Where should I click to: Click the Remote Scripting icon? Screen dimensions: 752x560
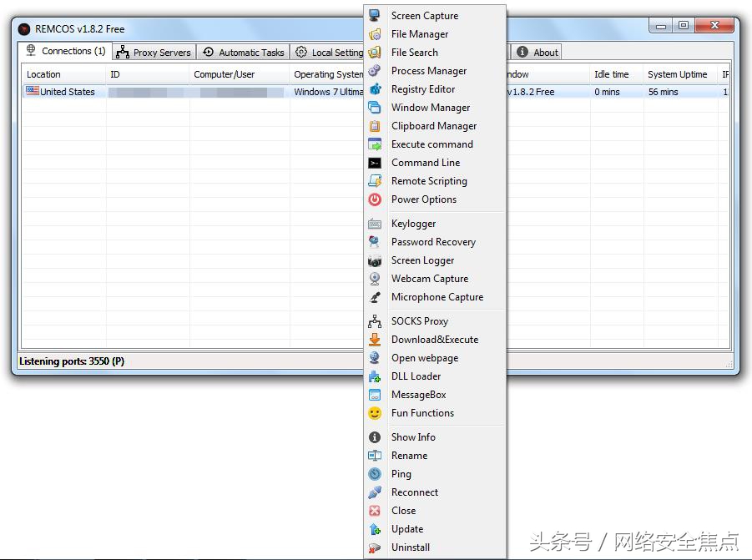coord(375,181)
